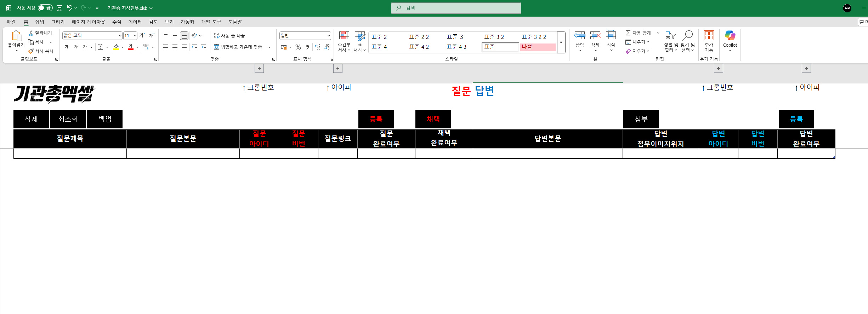
Task: Expand the cell styles gallery
Action: click(561, 42)
